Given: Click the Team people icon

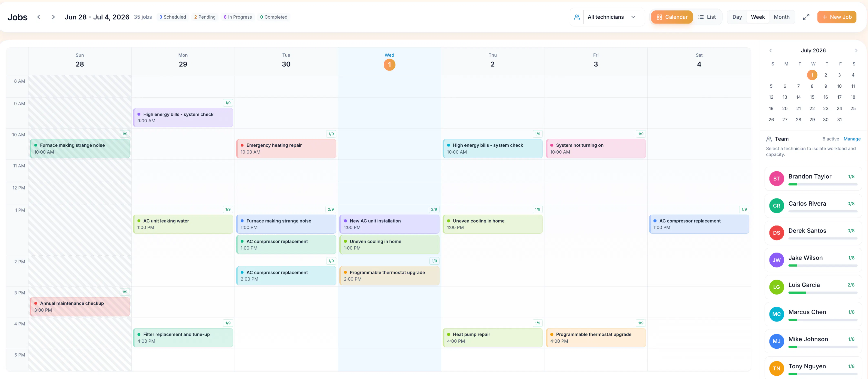Looking at the screenshot, I should [x=769, y=139].
